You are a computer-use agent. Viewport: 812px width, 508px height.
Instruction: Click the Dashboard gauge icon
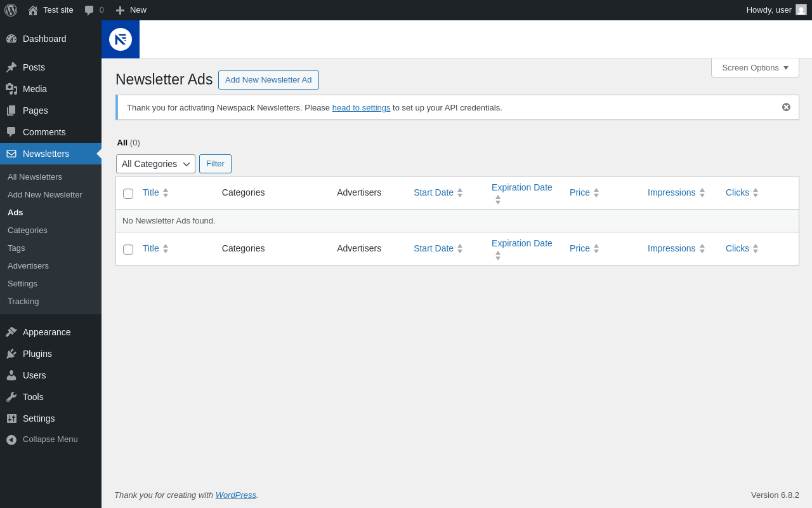tap(11, 39)
